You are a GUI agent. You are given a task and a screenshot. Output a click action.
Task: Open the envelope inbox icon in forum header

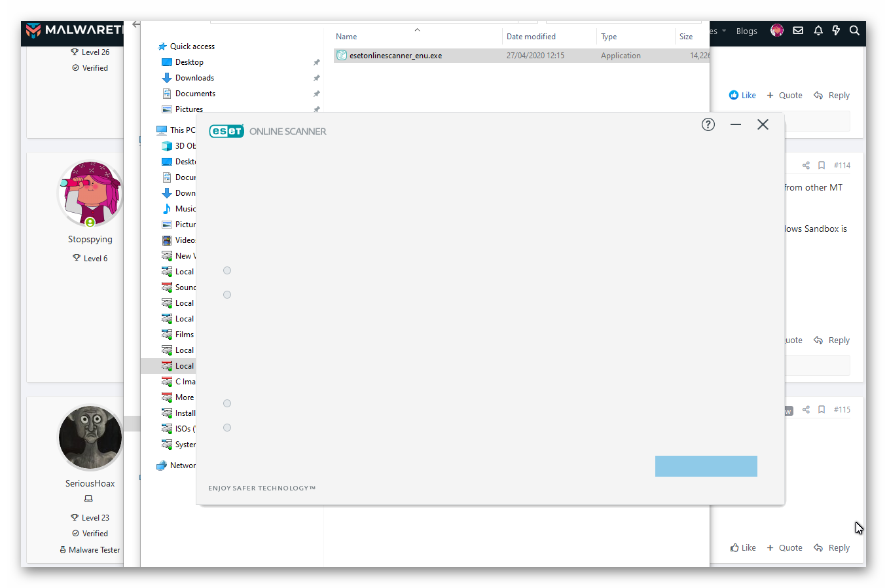click(798, 30)
